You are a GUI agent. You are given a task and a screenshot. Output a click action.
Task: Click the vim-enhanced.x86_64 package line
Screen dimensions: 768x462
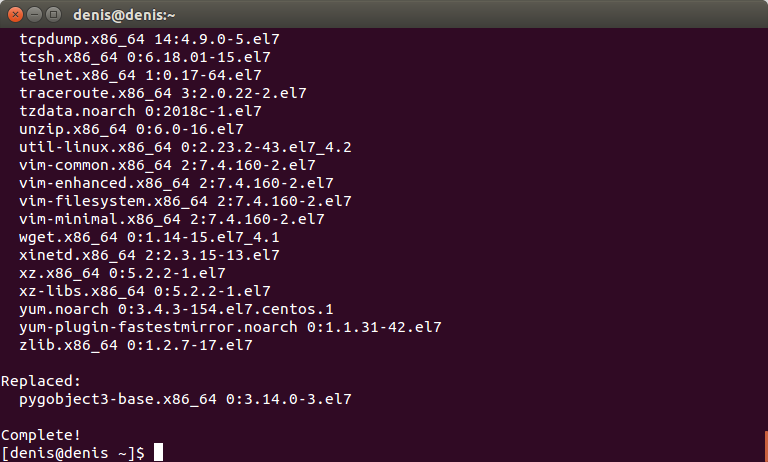(x=176, y=183)
